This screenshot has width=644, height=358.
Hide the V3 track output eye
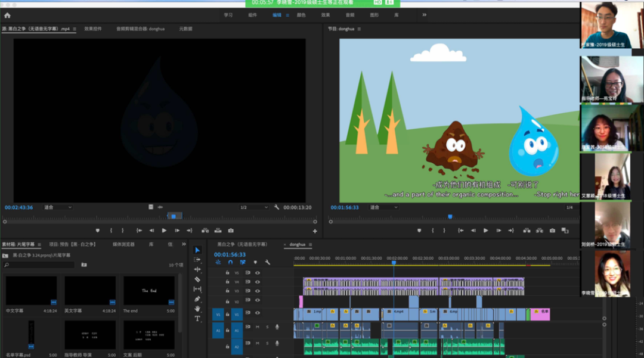point(258,291)
